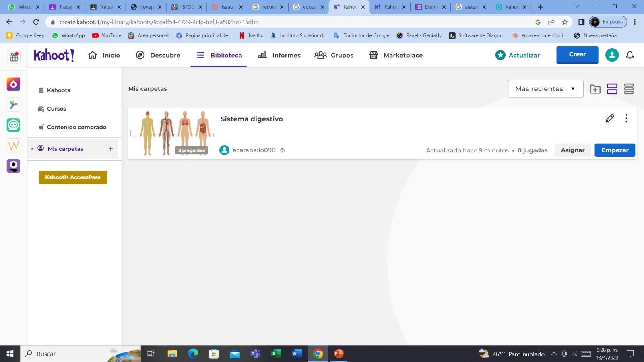
Task: Open PowerPoint from the taskbar
Action: click(x=339, y=354)
